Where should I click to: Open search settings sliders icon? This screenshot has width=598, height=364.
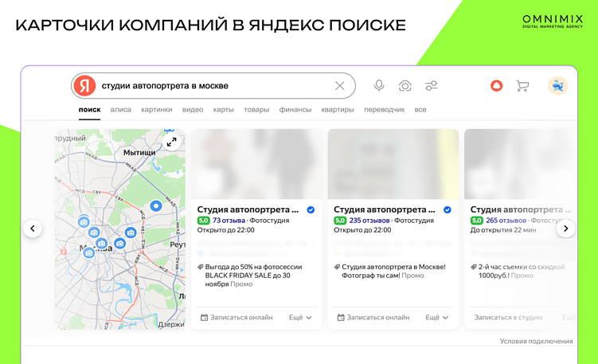[432, 85]
